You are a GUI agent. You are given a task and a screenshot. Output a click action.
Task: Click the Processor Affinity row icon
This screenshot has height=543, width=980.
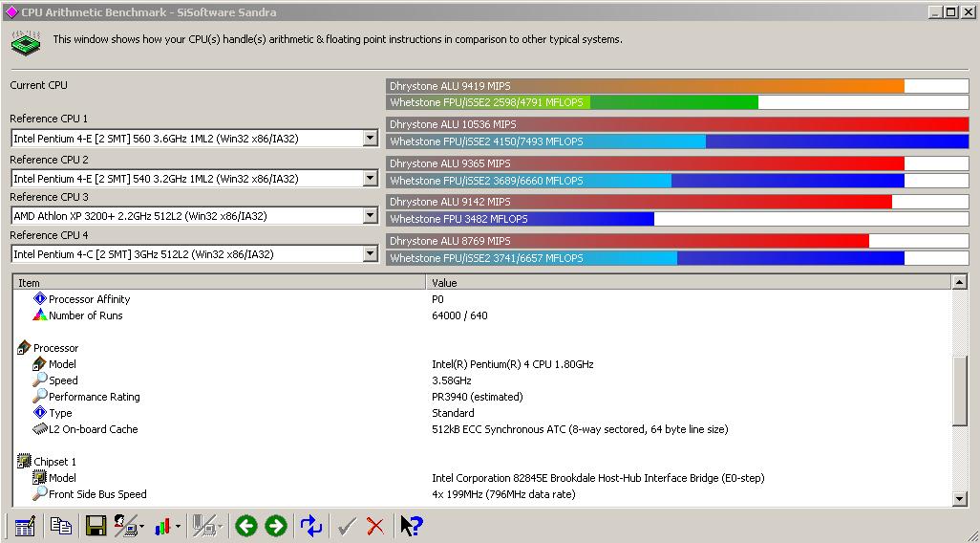point(40,298)
